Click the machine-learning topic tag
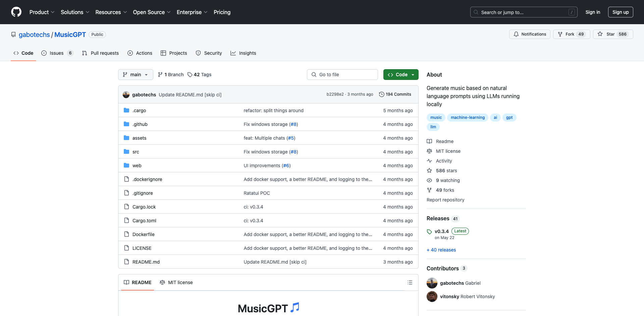644x316 pixels. point(468,118)
